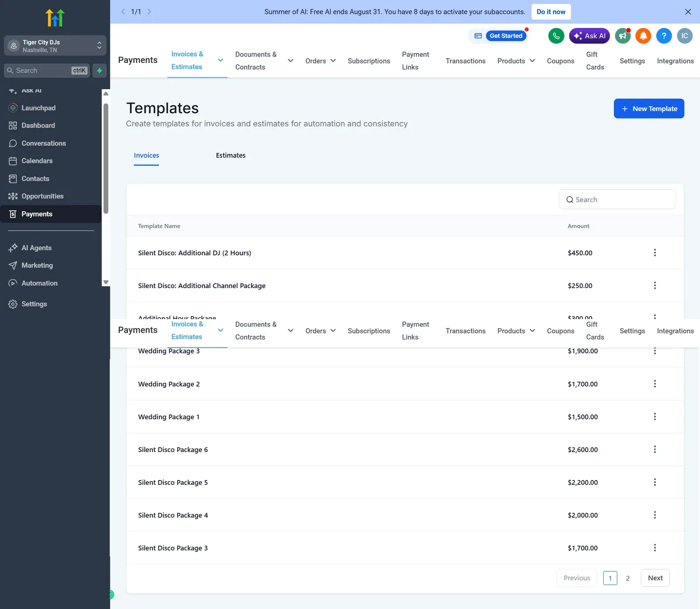Viewport: 700px width, 609px height.
Task: Open sidebar Settings with gear icon
Action: click(x=28, y=304)
